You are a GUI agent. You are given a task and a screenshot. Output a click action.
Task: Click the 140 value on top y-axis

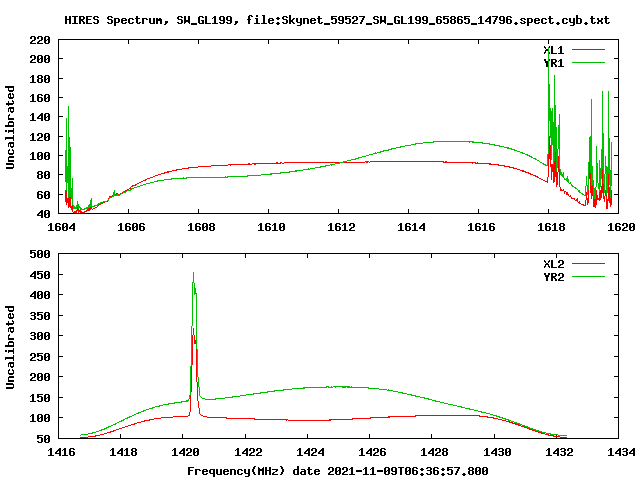(x=40, y=117)
